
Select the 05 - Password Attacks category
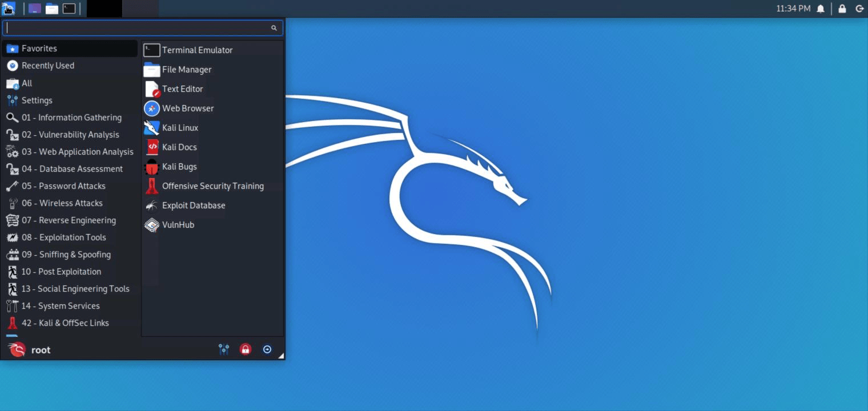pos(63,186)
